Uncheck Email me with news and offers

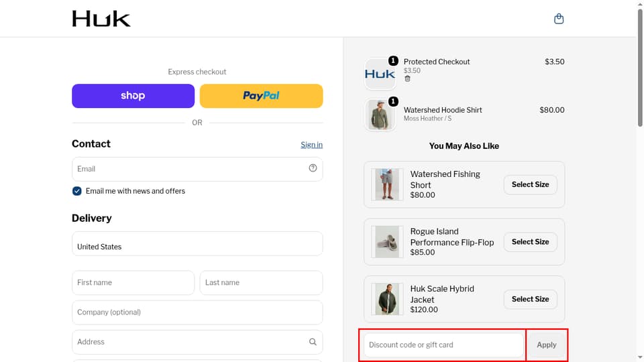76,191
